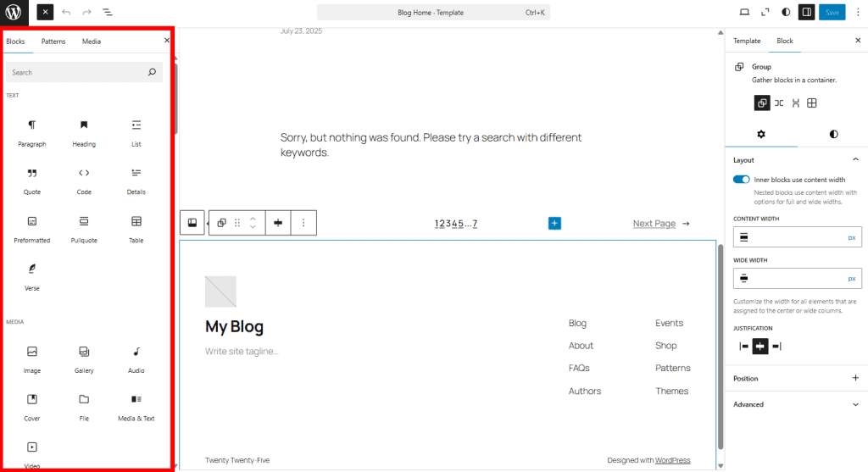Open the editor Options menu
The width and height of the screenshot is (868, 472).
click(858, 12)
